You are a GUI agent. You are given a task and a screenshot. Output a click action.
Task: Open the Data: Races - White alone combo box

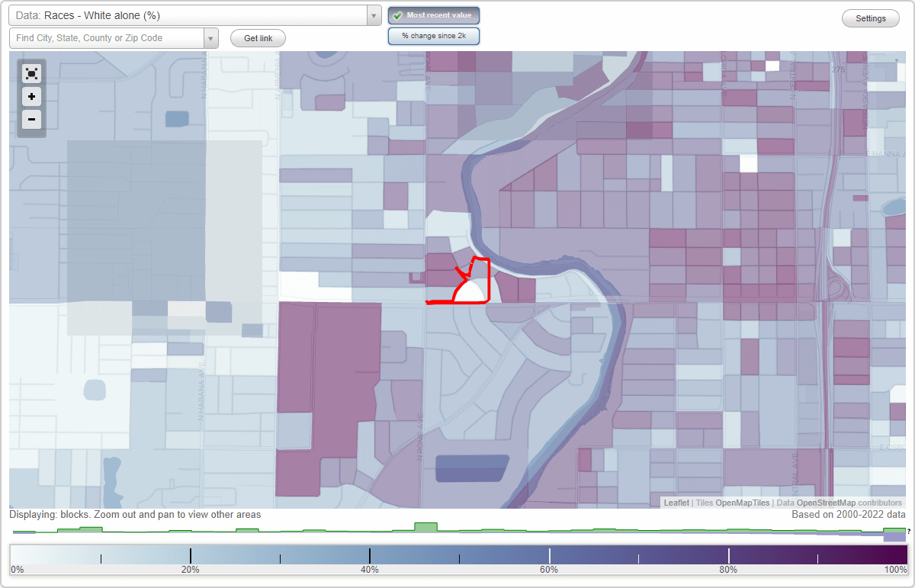click(194, 15)
